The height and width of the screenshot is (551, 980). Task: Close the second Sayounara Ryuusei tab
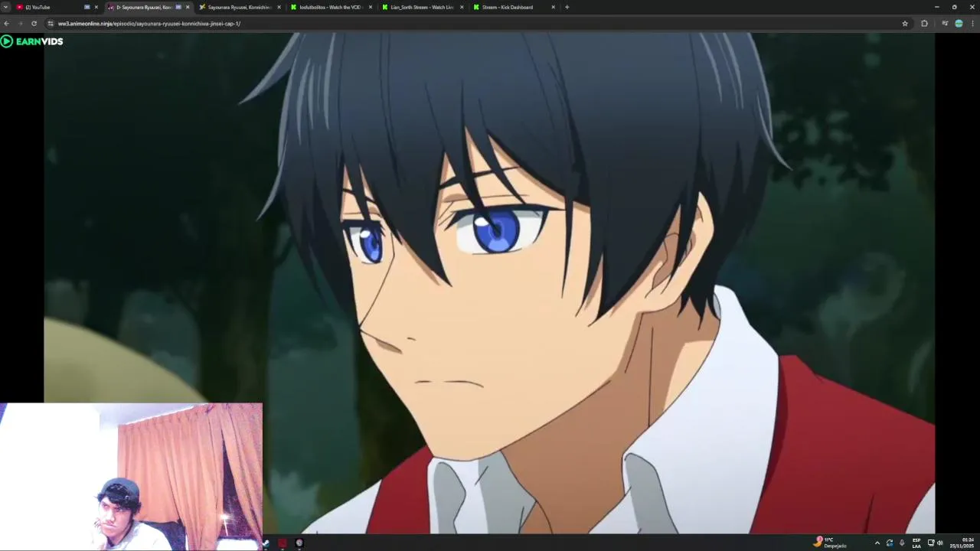click(x=279, y=7)
